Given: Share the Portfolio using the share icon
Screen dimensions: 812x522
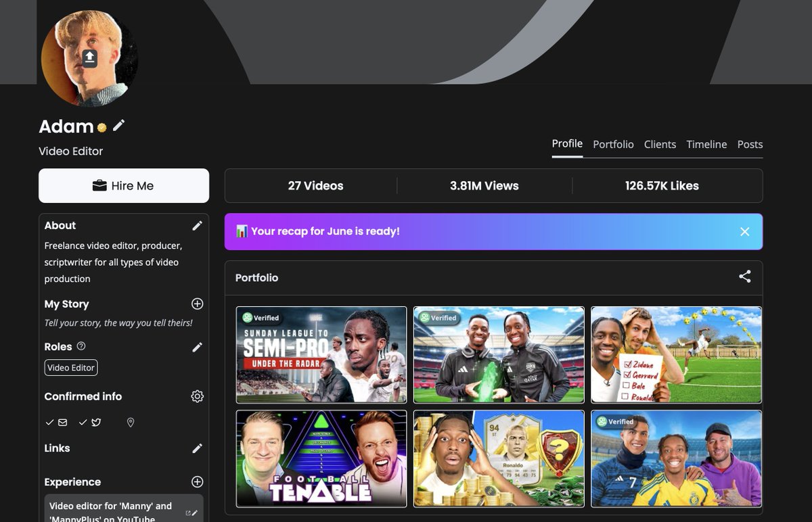Looking at the screenshot, I should point(744,277).
